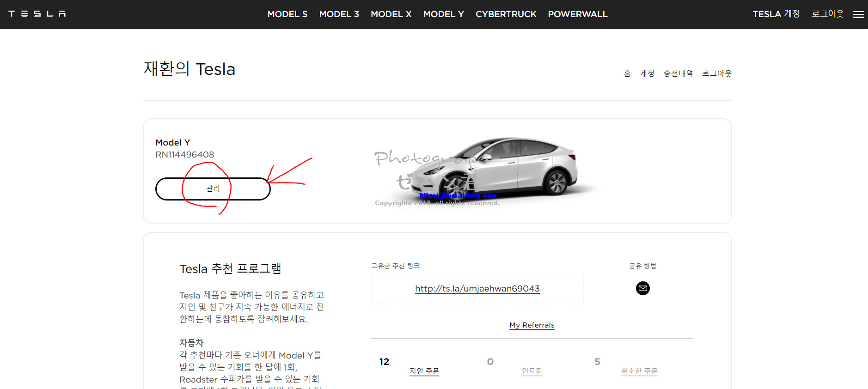Screen dimensions: 868x389
Task: Click the RN114496408 reservation number
Action: [x=185, y=155]
